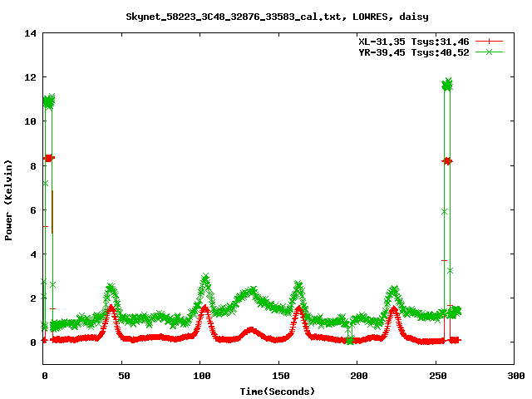Click the y-axis tick label 10

click(30, 121)
